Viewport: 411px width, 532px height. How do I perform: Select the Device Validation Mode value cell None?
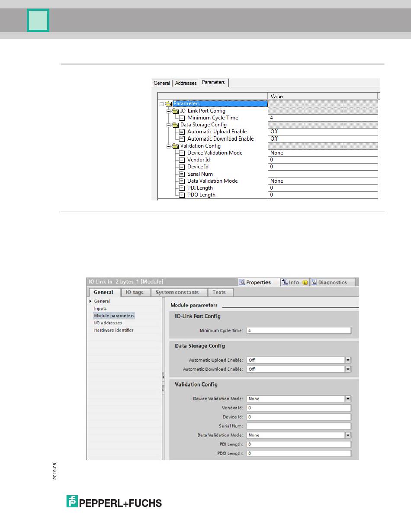tap(323, 153)
